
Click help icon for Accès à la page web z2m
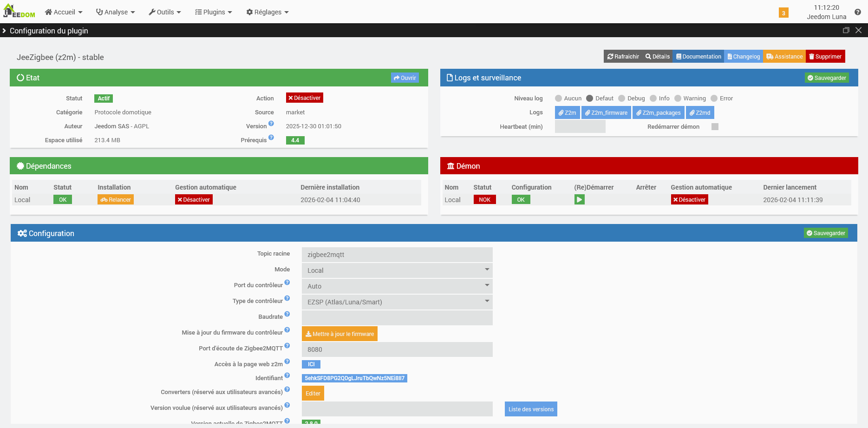point(287,362)
